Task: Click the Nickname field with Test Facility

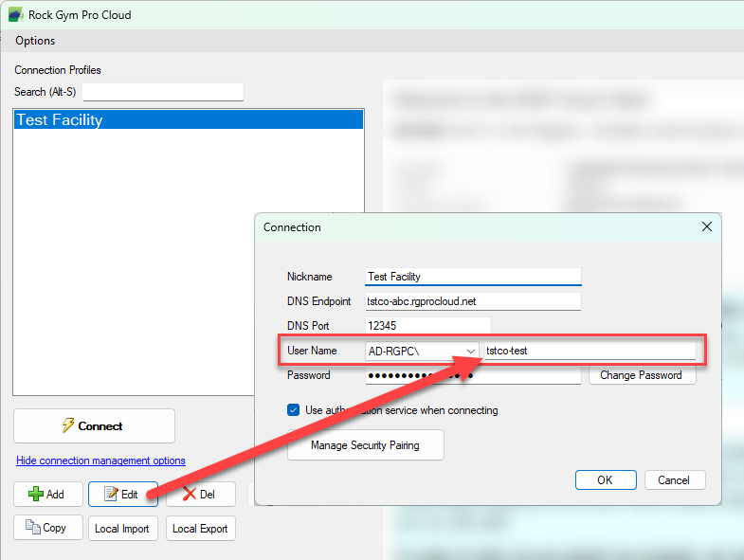Action: point(473,277)
